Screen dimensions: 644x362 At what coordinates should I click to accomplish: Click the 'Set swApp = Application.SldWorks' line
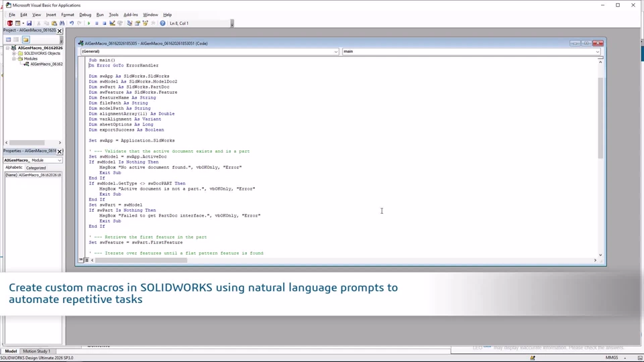click(x=132, y=141)
